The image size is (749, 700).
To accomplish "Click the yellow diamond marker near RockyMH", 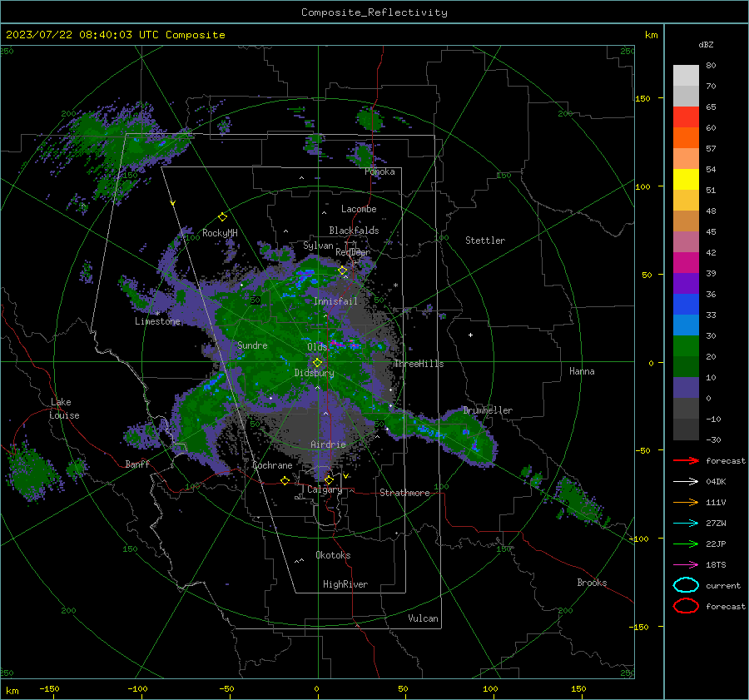I will (222, 217).
